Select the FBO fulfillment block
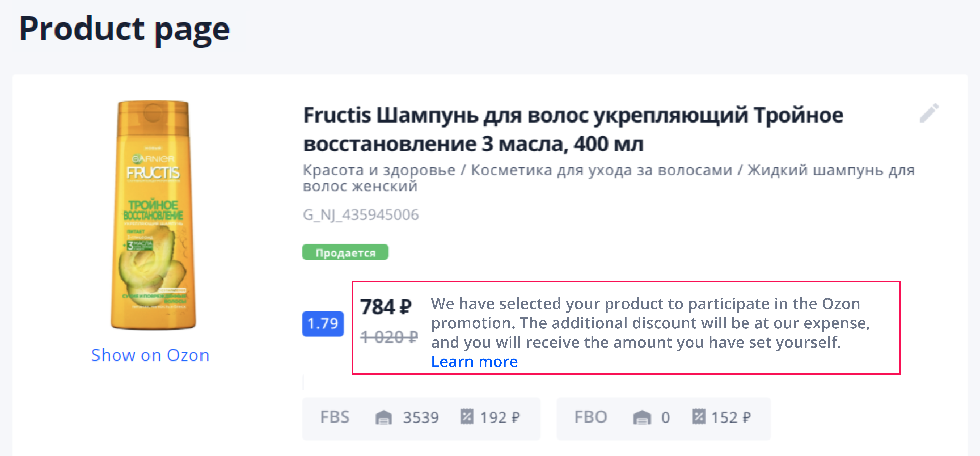 664,418
